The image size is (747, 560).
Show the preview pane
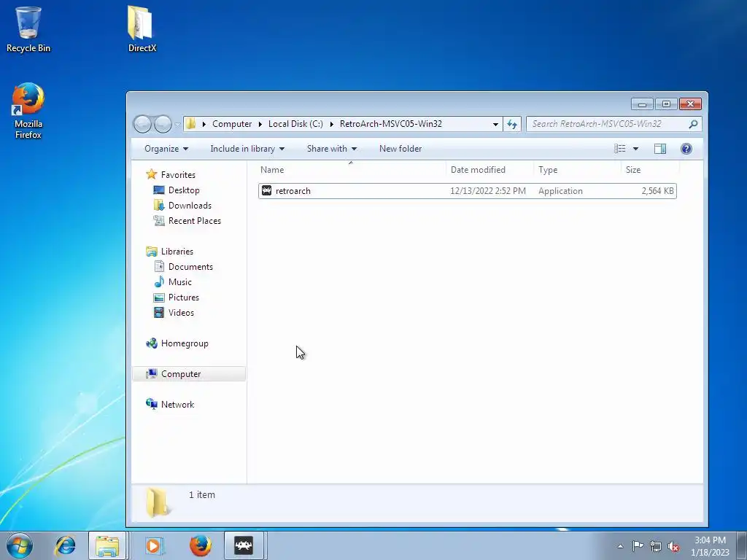pyautogui.click(x=659, y=149)
